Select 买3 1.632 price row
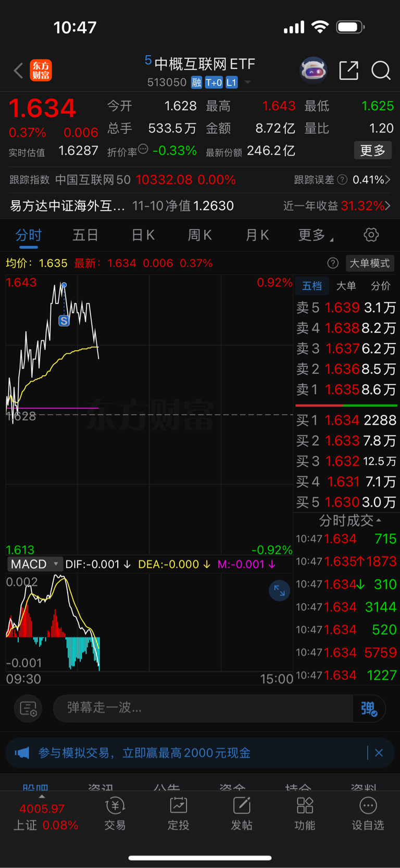 (x=346, y=461)
